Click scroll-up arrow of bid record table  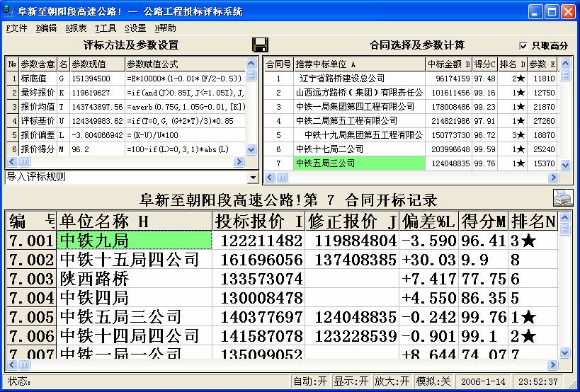pyautogui.click(x=564, y=218)
